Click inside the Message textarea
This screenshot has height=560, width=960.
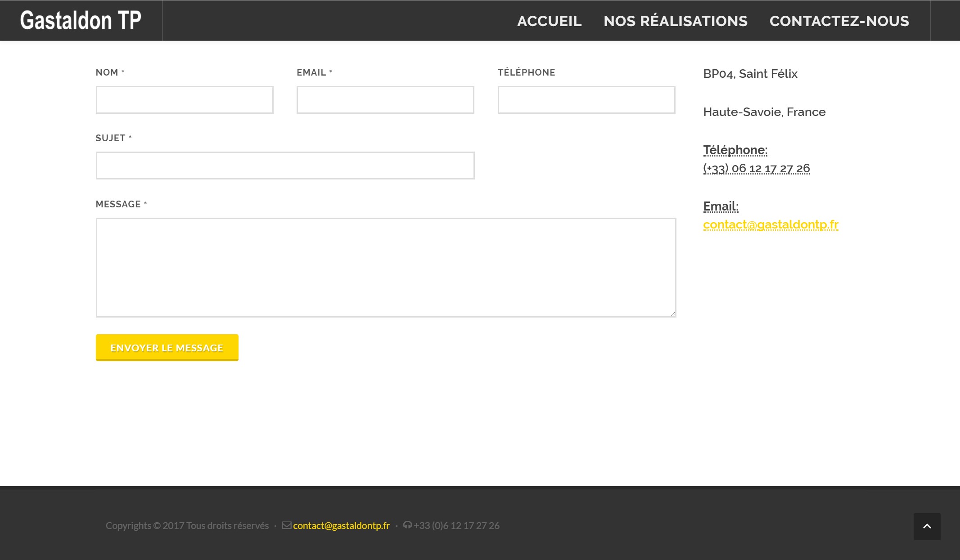tap(386, 268)
